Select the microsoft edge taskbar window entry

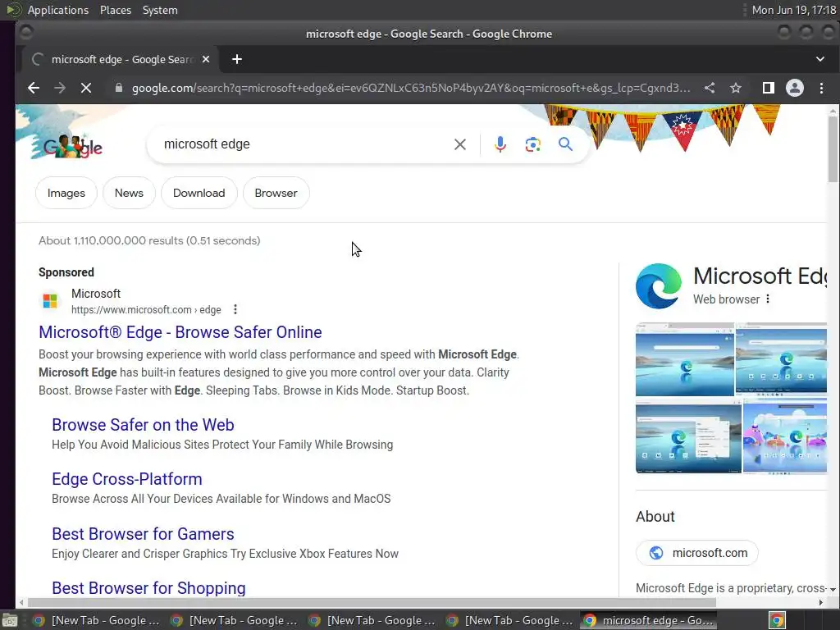click(649, 620)
